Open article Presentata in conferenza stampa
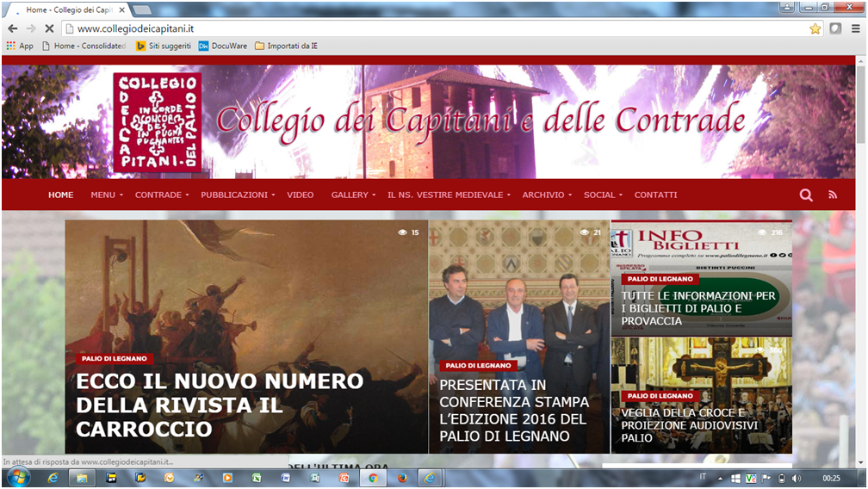Screen dimensions: 868x489 pyautogui.click(x=514, y=411)
